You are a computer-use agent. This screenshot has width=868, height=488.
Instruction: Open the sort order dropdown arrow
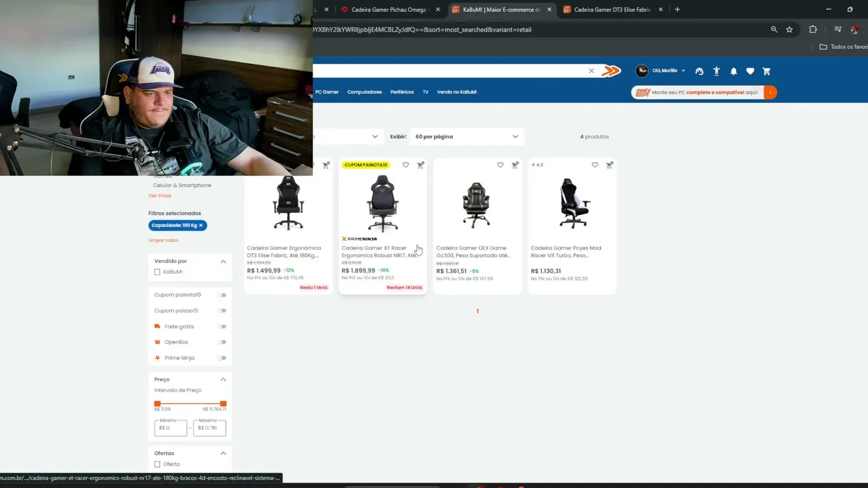point(375,136)
